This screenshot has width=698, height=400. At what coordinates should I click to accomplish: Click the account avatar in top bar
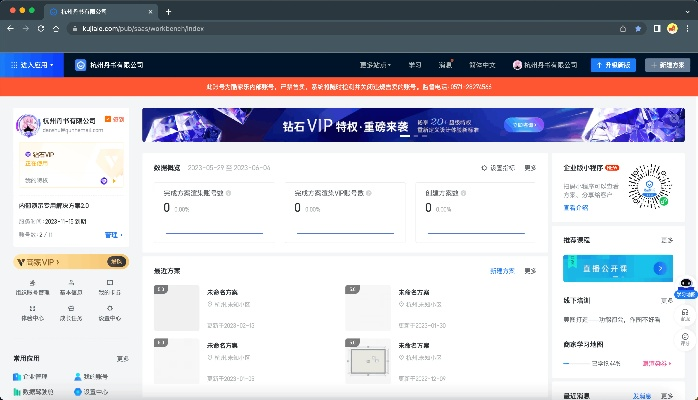pyautogui.click(x=518, y=65)
